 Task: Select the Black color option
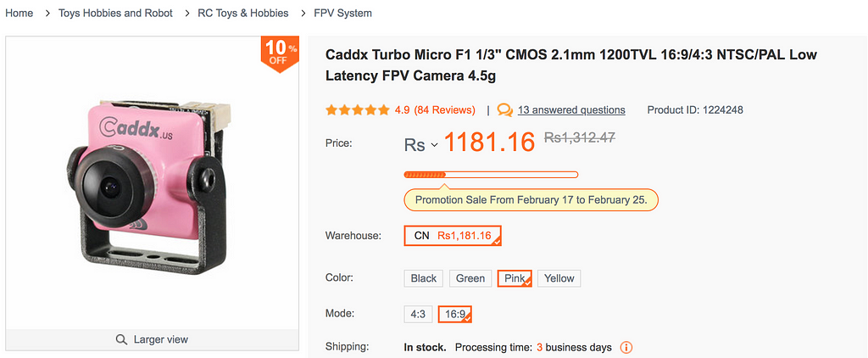424,278
